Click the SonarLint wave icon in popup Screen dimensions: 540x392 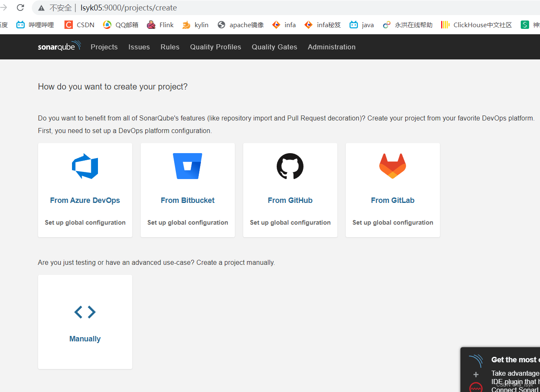(476, 361)
